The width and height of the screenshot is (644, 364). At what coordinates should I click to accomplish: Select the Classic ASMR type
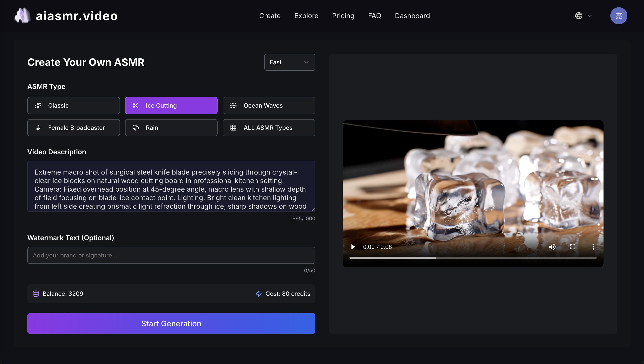point(73,105)
